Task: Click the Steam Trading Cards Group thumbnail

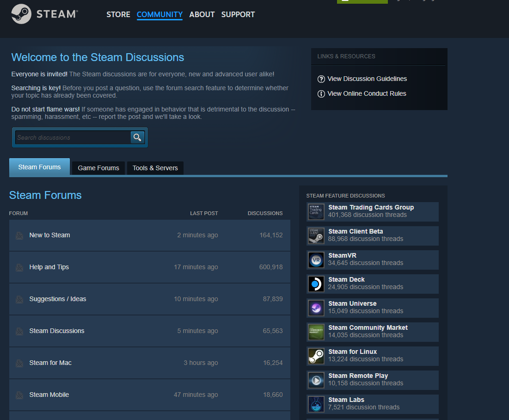Action: point(316,212)
